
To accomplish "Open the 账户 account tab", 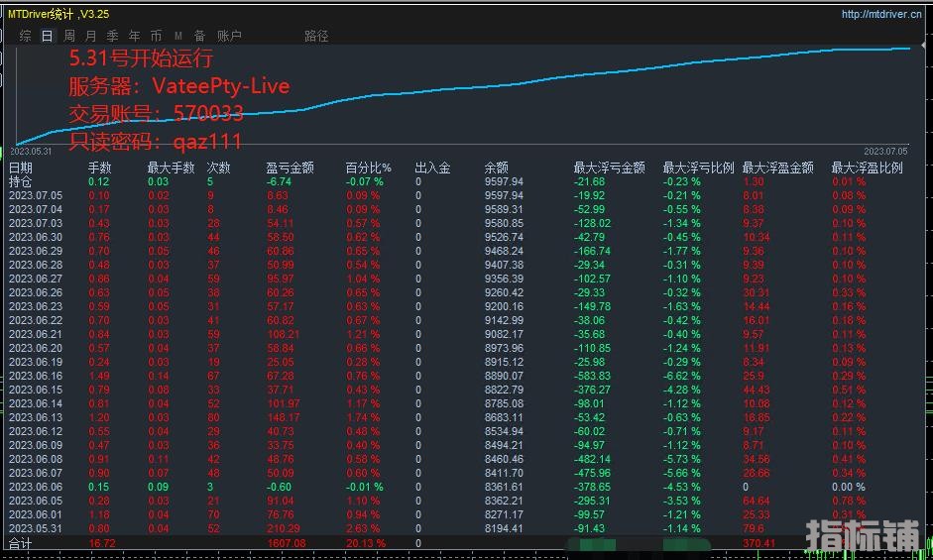I will point(228,36).
